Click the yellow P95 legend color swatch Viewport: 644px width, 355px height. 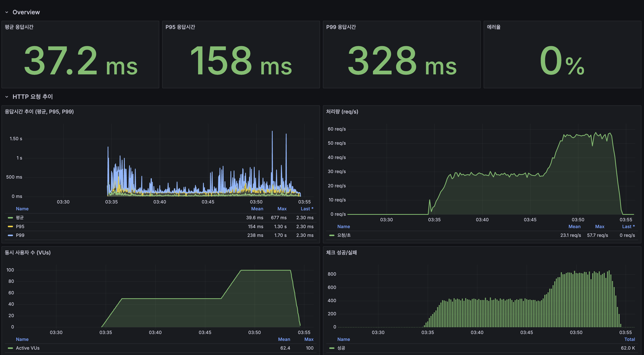point(10,227)
